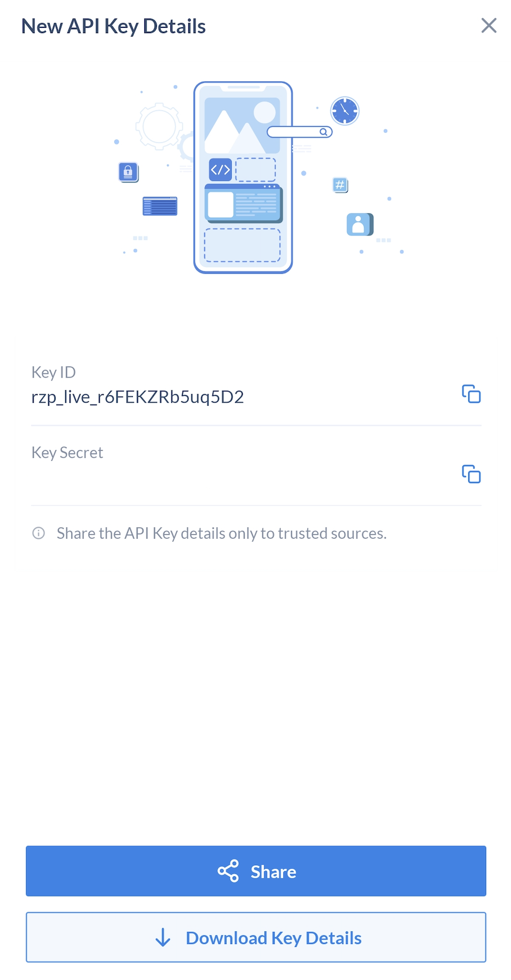This screenshot has width=511, height=980.
Task: Click the down arrow on Download Key Details
Action: click(x=163, y=938)
